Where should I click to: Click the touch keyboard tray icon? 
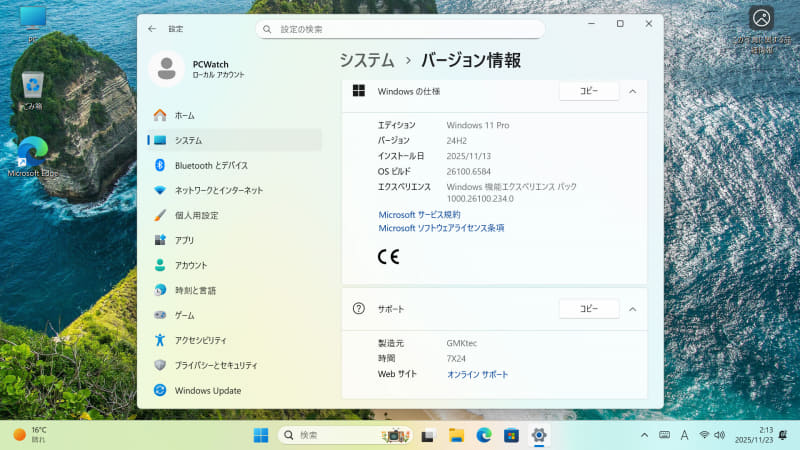(664, 435)
